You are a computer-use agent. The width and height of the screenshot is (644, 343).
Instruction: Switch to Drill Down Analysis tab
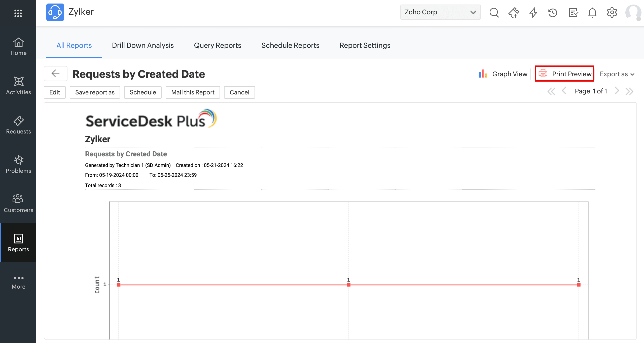(143, 45)
